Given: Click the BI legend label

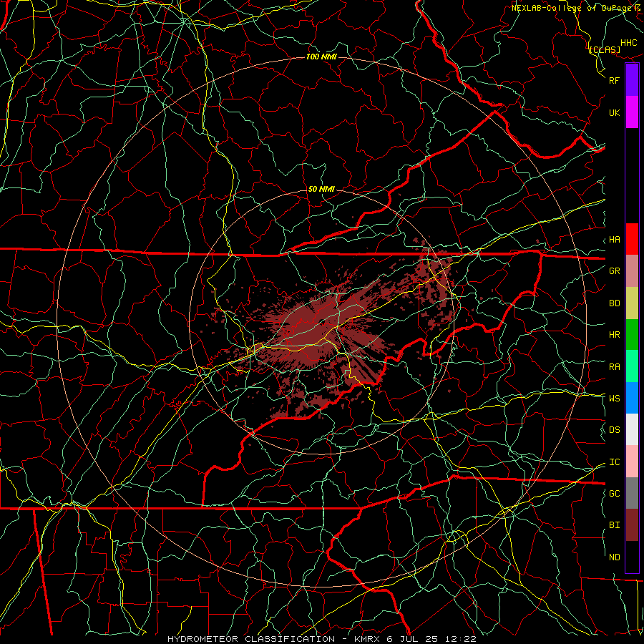Looking at the screenshot, I should tap(614, 525).
